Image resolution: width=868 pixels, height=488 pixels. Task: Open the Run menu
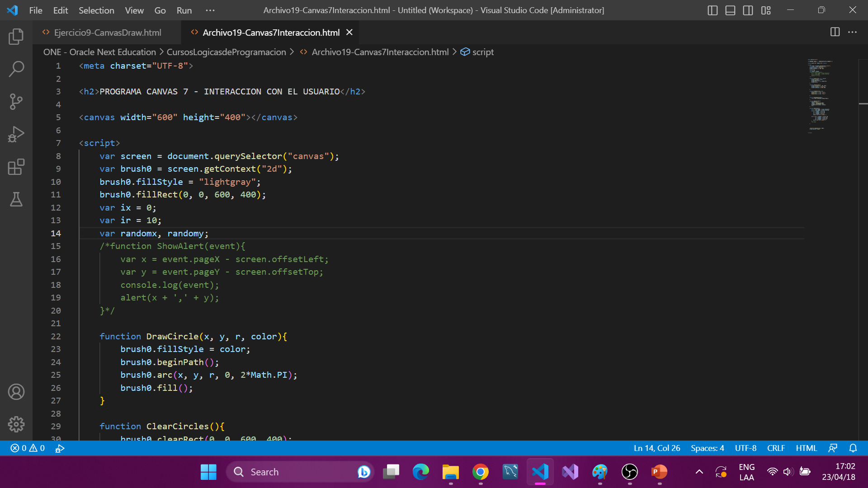click(x=184, y=10)
